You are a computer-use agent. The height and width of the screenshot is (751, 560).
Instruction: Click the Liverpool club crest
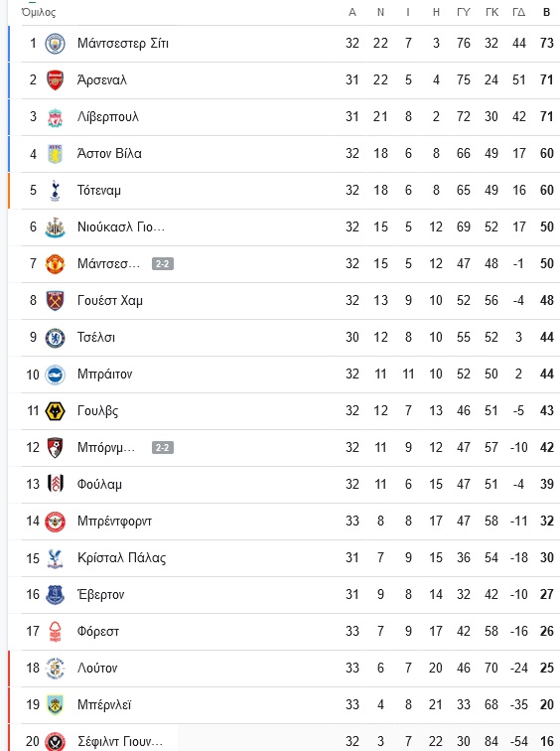(55, 117)
